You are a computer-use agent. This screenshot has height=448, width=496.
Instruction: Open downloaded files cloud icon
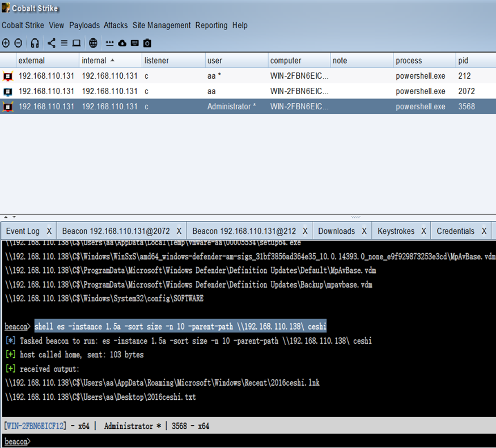(x=122, y=43)
